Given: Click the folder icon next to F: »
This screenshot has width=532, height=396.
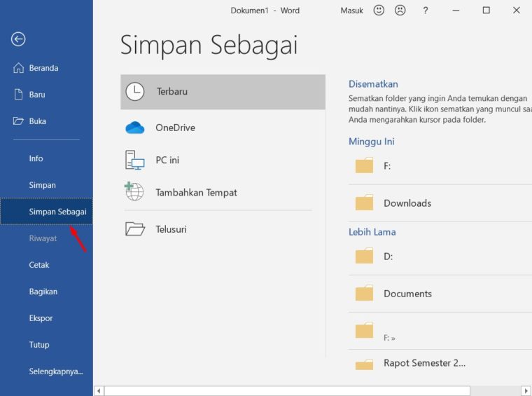Looking at the screenshot, I should (x=364, y=330).
